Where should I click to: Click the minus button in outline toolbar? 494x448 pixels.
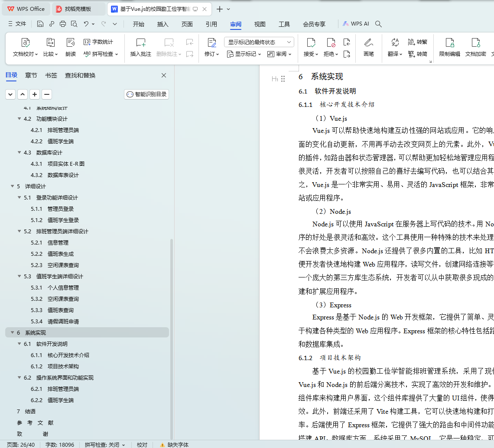click(x=47, y=94)
